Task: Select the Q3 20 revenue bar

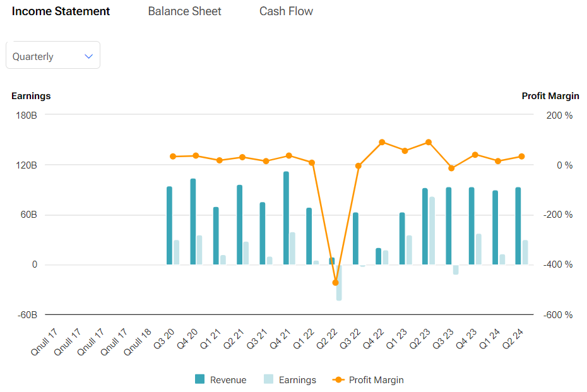Action: 170,226
